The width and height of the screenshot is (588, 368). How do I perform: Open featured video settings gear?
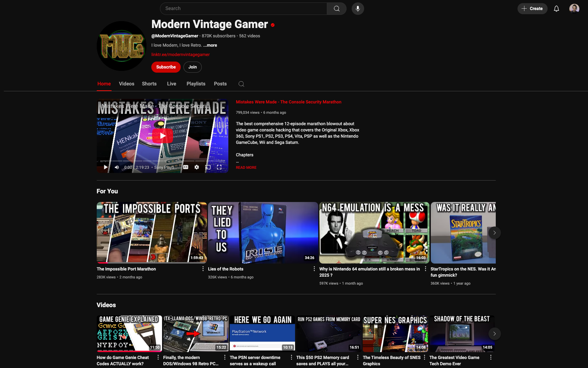coord(197,167)
